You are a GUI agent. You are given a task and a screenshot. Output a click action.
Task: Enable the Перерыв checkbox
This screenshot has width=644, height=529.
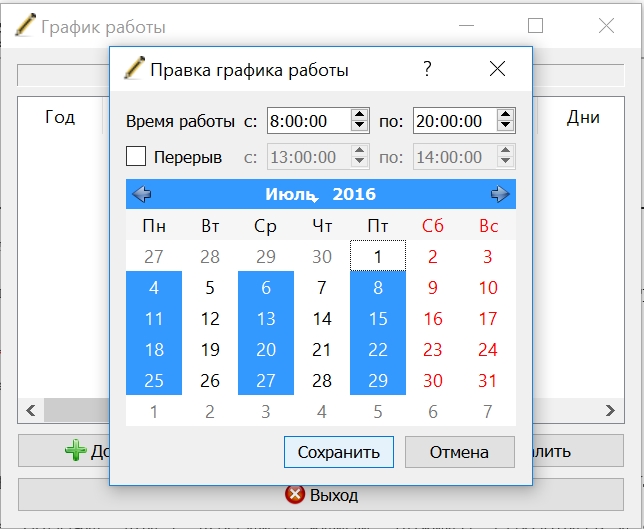coord(136,156)
